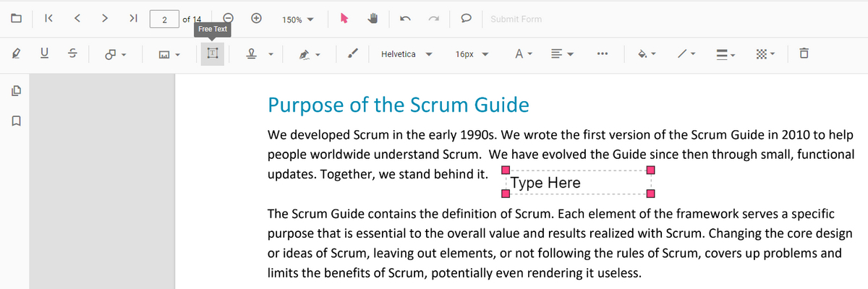This screenshot has width=868, height=289.
Task: Select the ink brush drawing tool
Action: coord(353,54)
